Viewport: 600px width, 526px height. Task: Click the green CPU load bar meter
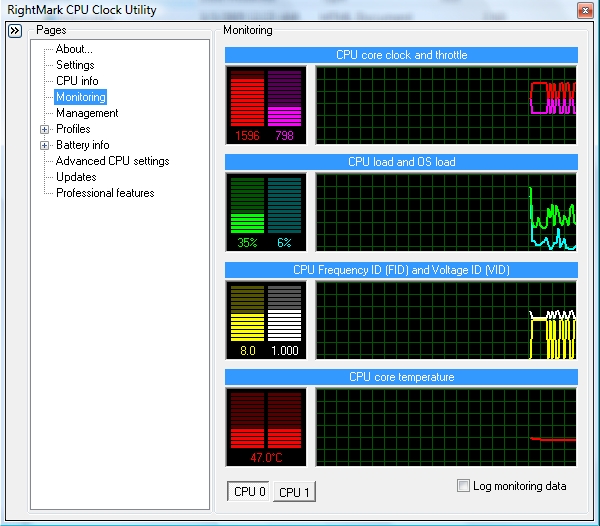[x=247, y=205]
